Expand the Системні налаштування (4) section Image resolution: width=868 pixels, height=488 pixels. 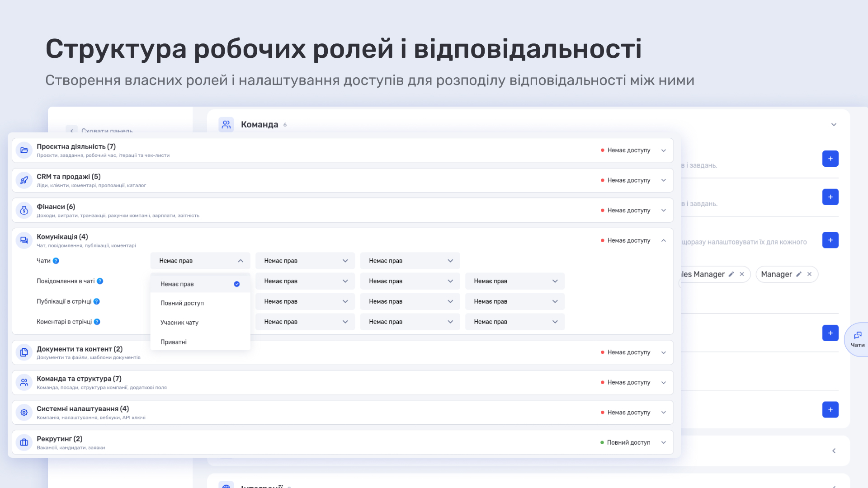(x=663, y=413)
